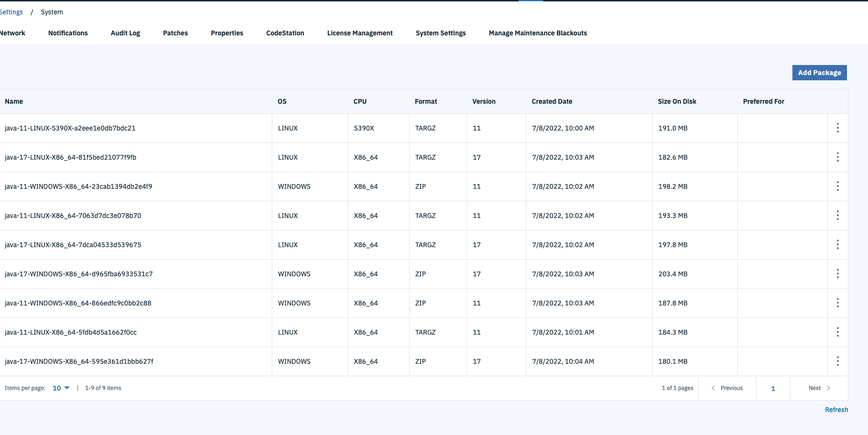Go to the CodeStation tab
The width and height of the screenshot is (868, 435).
tap(285, 33)
